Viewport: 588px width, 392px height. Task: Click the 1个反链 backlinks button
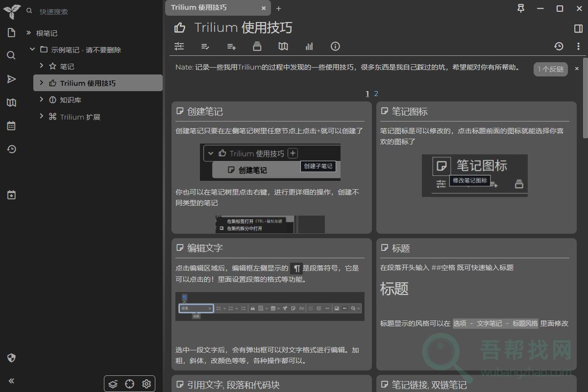tap(550, 69)
